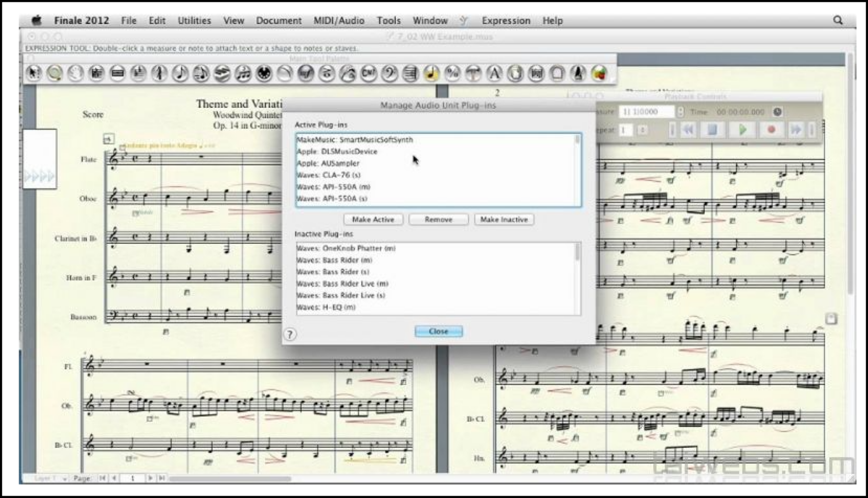Click the measure stepper in Playback Controls
This screenshot has width=868, height=498.
(681, 111)
